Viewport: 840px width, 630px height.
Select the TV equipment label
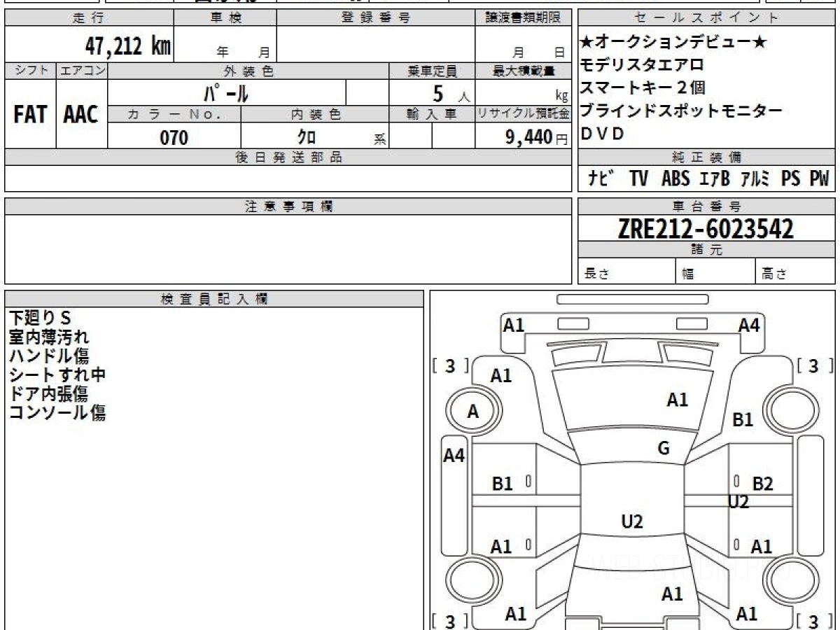[638, 178]
